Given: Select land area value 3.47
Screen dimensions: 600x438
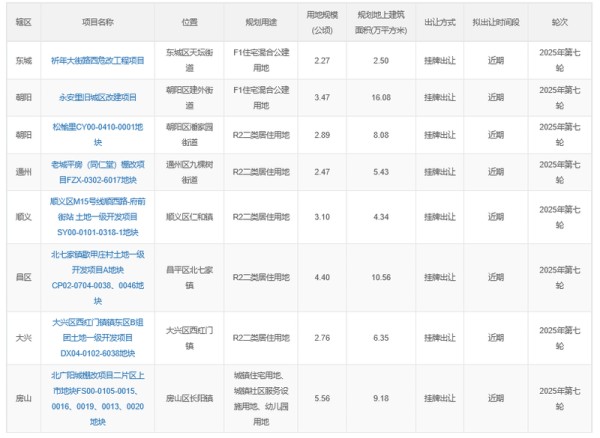Looking at the screenshot, I should (x=322, y=97).
